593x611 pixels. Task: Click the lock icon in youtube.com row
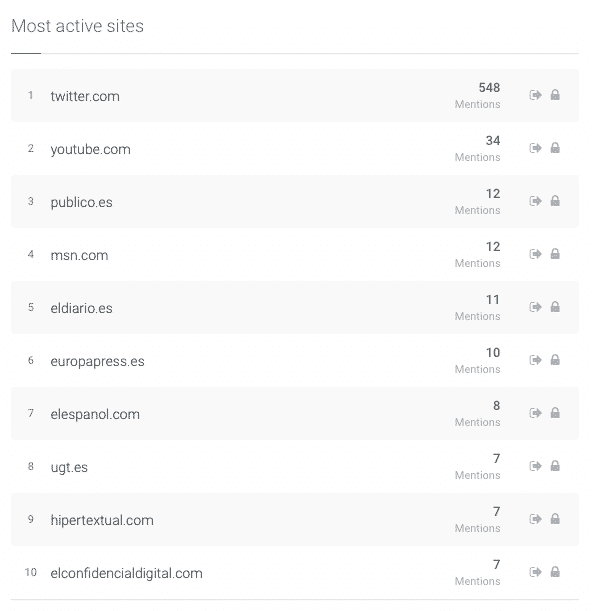coord(555,148)
